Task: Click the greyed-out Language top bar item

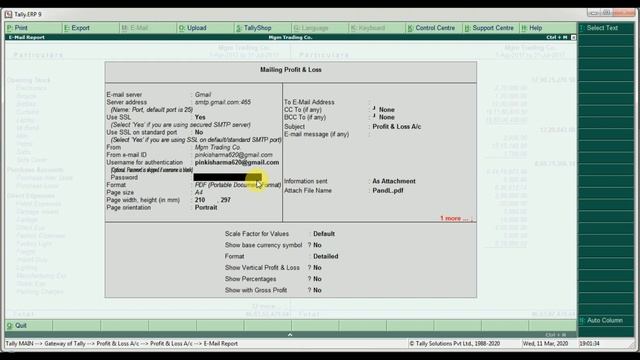Action: (311, 28)
